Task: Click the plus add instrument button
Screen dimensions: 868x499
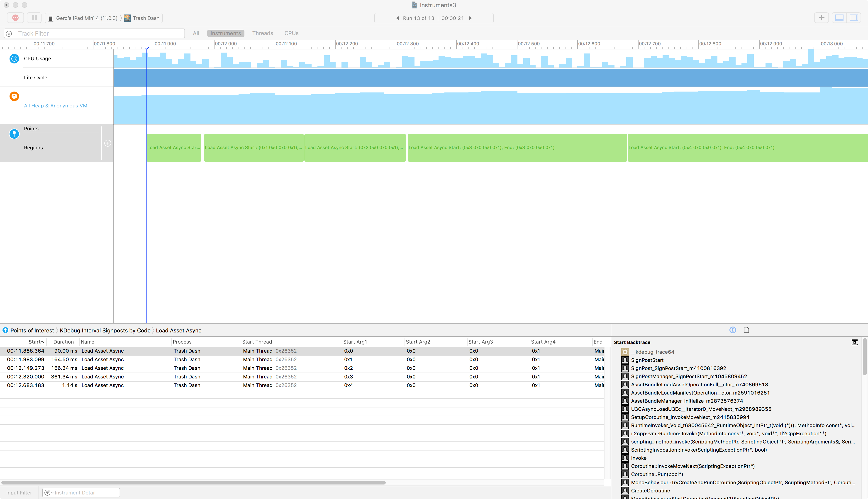Action: [821, 18]
